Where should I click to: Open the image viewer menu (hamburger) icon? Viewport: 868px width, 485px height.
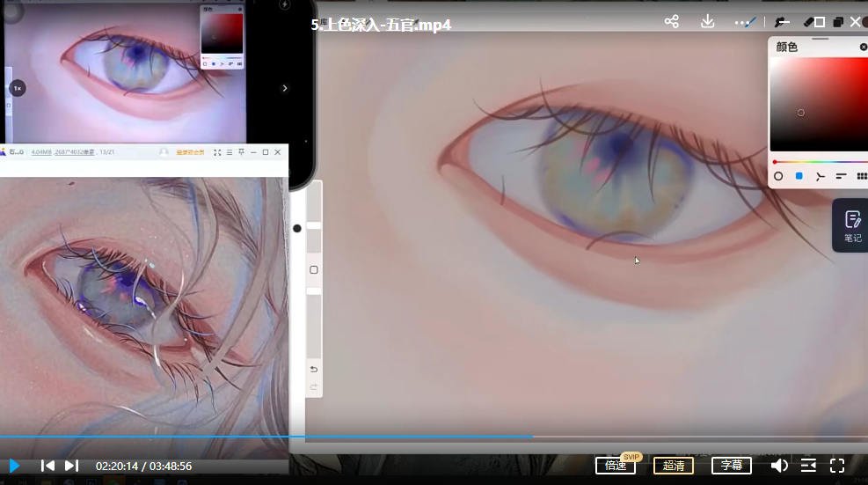pyautogui.click(x=230, y=152)
